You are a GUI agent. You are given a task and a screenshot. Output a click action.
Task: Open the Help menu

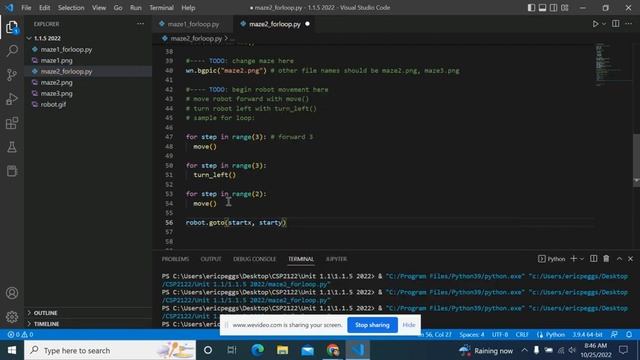(188, 8)
